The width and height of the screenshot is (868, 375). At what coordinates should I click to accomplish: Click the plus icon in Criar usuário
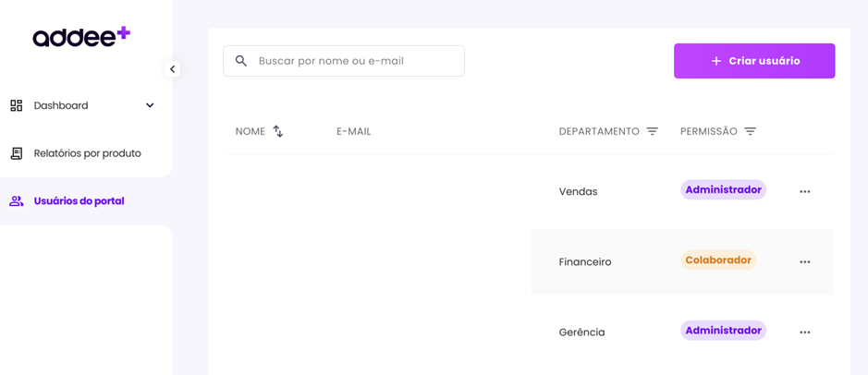[716, 61]
